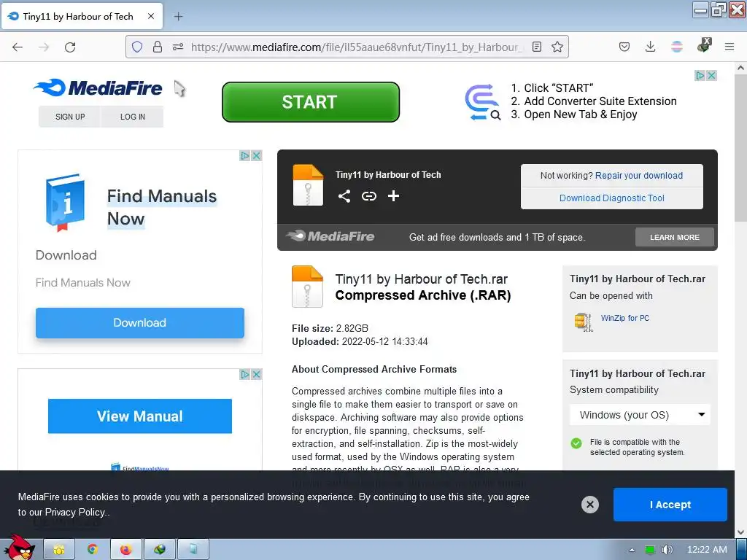
Task: Click the address bar URL field
Action: click(x=356, y=47)
